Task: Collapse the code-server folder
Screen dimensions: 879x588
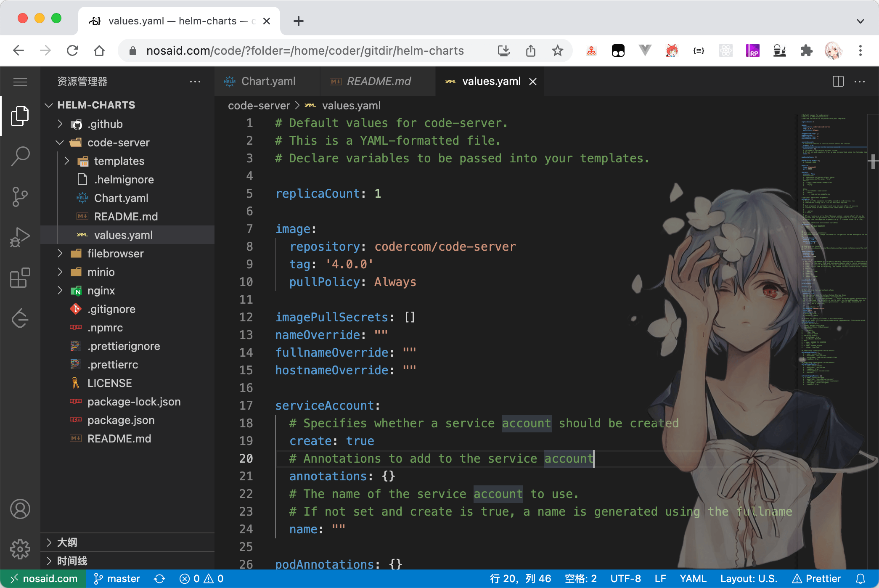Action: 118,143
